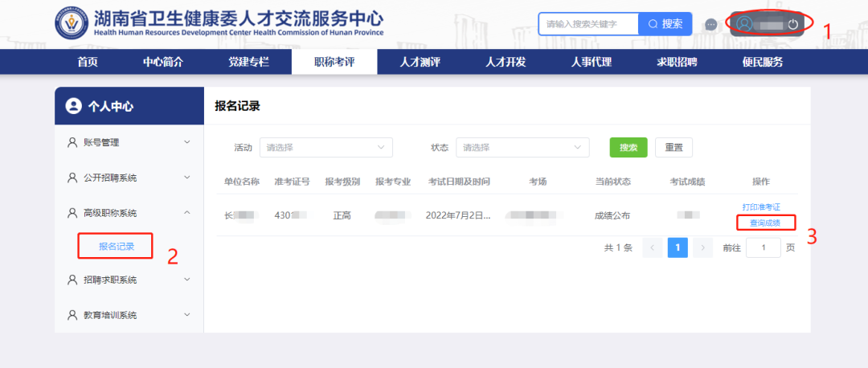Select 报名记录 in sidebar

(116, 246)
